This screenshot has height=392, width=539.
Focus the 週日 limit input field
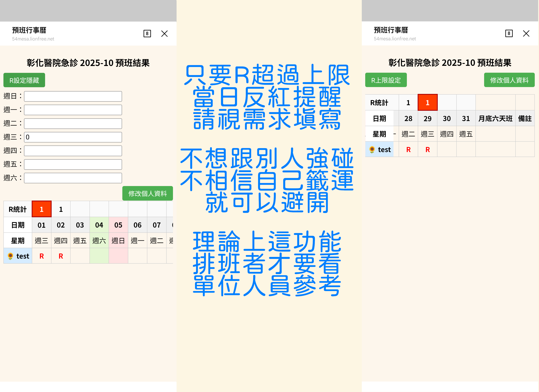(73, 96)
